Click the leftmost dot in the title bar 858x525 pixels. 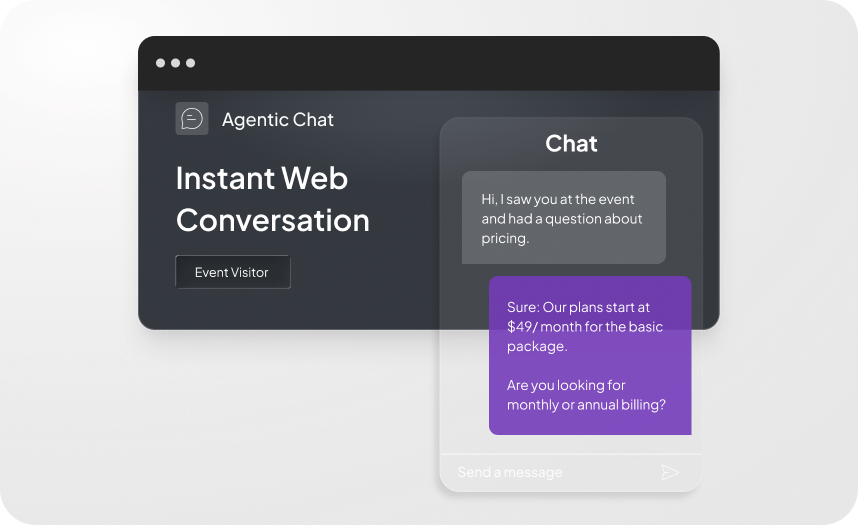(160, 63)
